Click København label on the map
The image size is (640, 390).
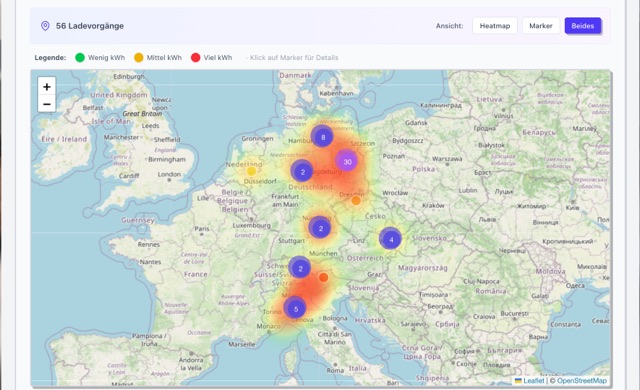pos(336,93)
